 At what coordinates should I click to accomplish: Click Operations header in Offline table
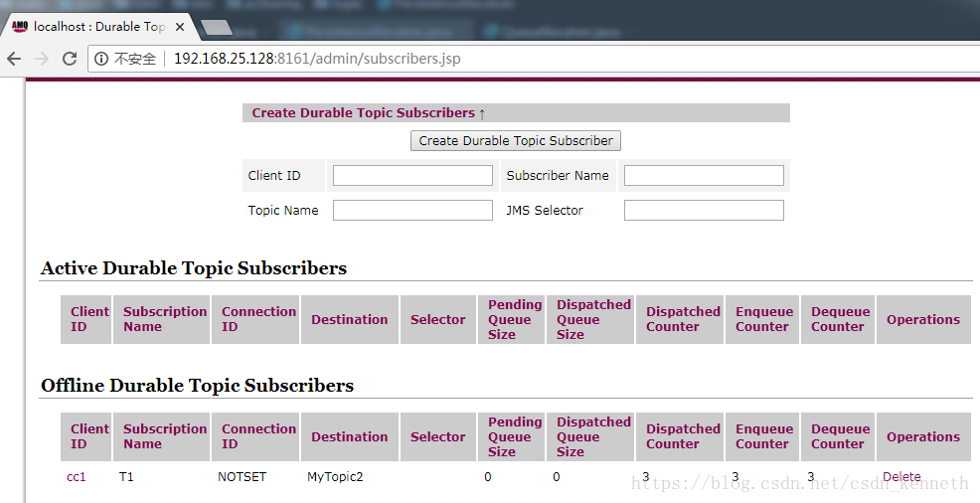pyautogui.click(x=923, y=436)
